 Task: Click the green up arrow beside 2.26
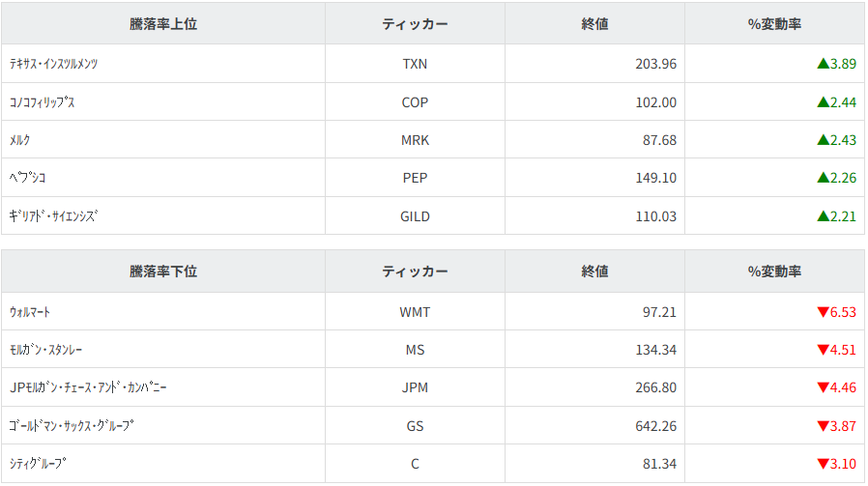[x=823, y=178]
